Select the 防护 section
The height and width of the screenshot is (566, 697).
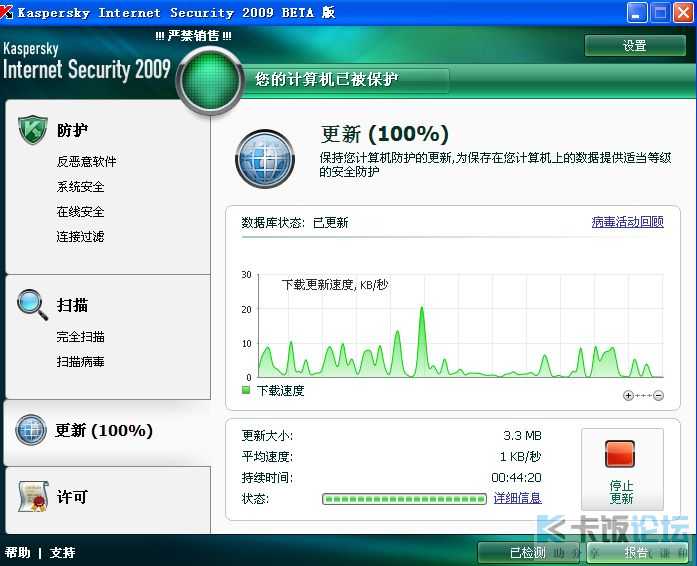click(72, 130)
